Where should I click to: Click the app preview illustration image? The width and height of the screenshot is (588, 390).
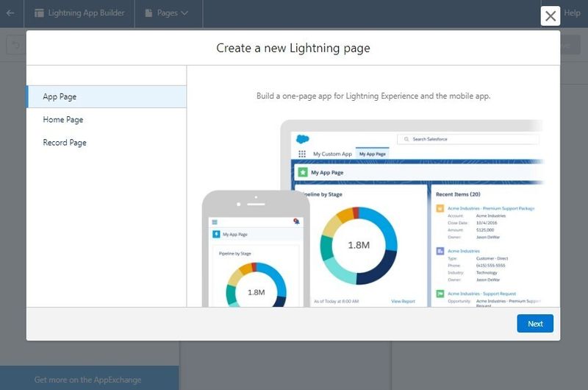(373, 213)
